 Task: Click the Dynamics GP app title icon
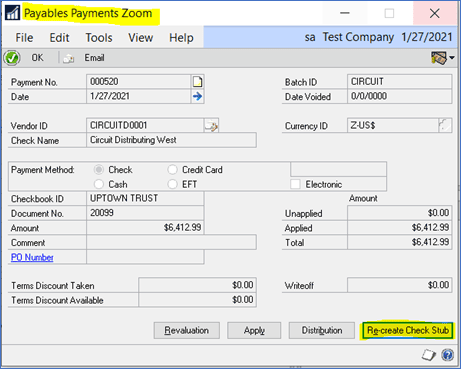point(12,13)
